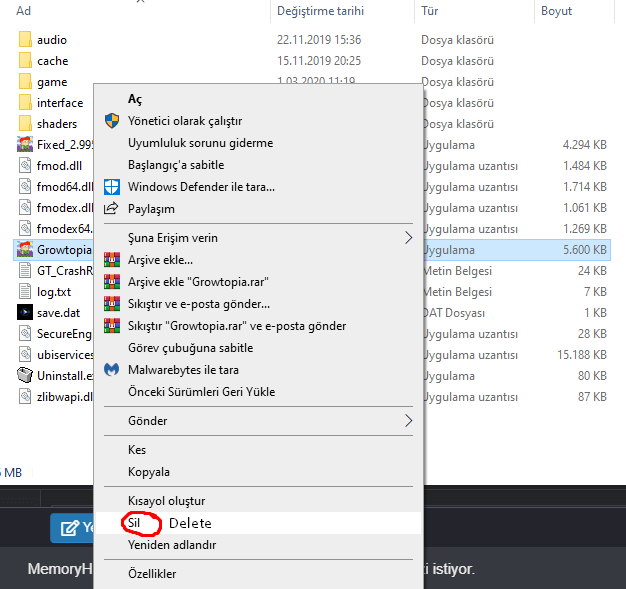This screenshot has height=589, width=626.
Task: Click the cache folder icon
Action: coord(25,61)
